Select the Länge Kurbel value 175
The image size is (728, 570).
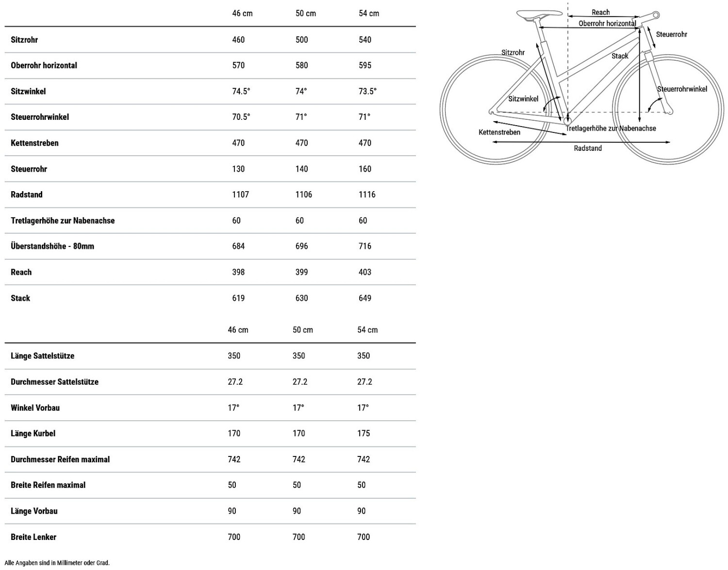(364, 434)
